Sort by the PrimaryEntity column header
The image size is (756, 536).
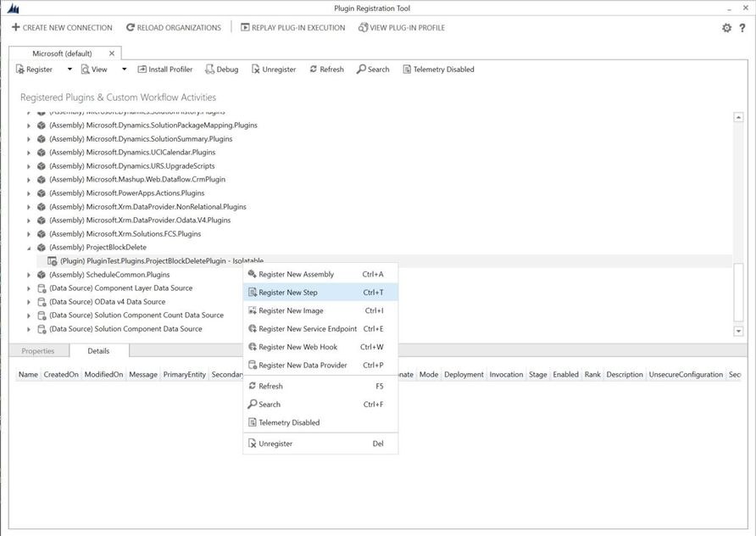click(185, 374)
